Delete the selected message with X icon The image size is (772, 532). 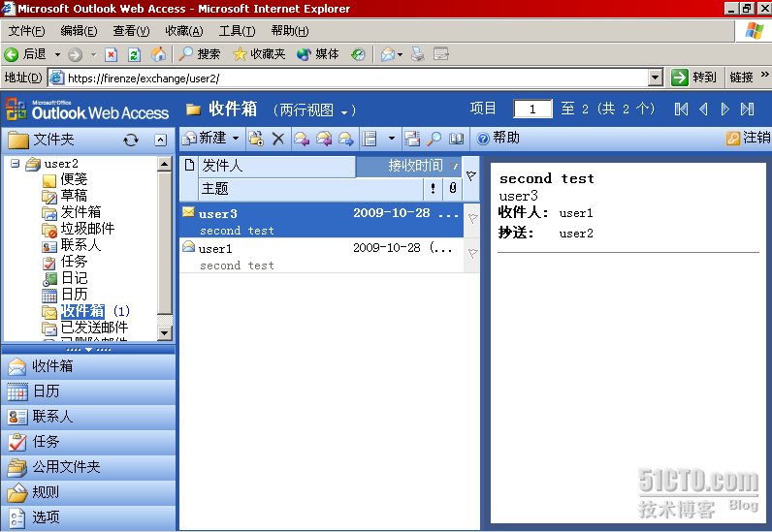(x=278, y=139)
